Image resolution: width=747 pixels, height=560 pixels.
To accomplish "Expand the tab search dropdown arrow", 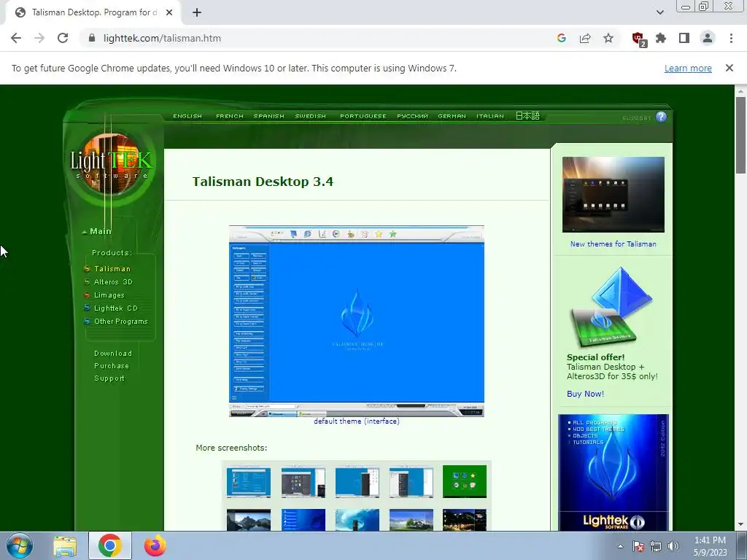I will click(x=659, y=12).
